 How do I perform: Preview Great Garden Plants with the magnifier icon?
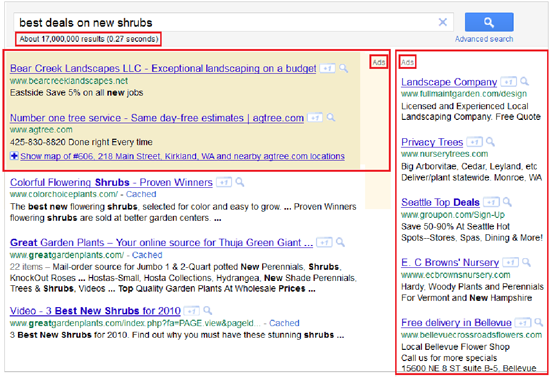pos(340,242)
